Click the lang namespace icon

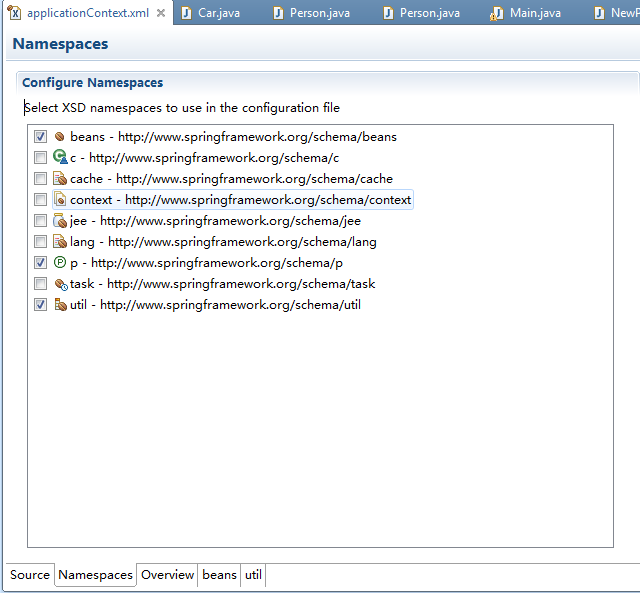[60, 242]
